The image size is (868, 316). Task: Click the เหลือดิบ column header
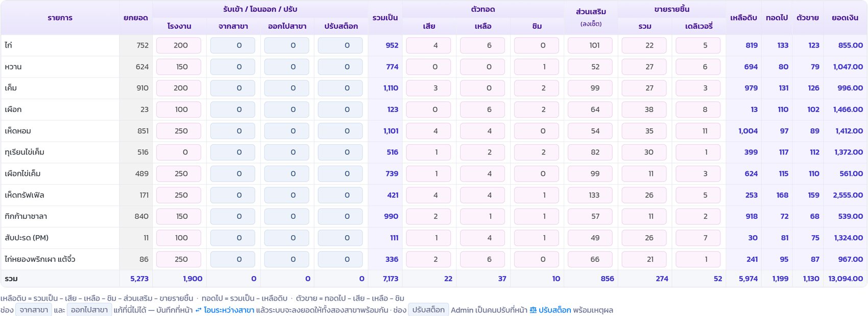tap(743, 18)
